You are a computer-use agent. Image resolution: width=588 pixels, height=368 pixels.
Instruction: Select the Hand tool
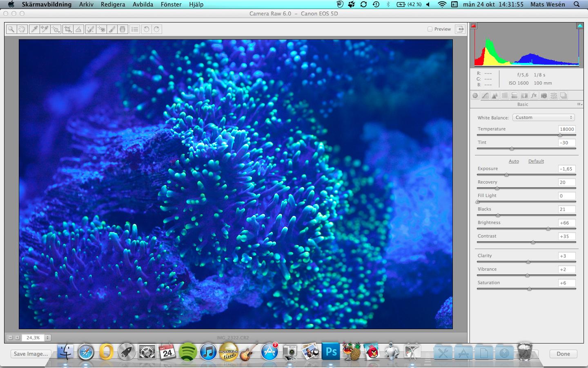coord(22,29)
